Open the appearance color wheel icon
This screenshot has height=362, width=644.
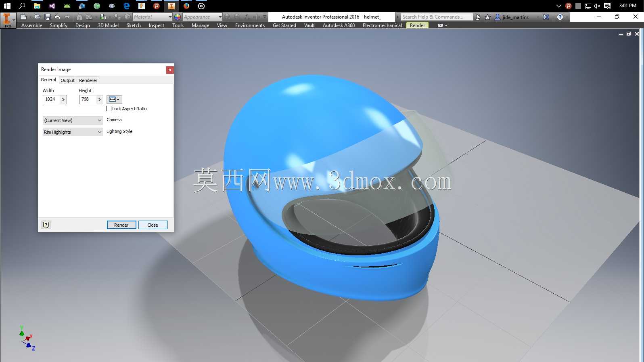click(178, 17)
